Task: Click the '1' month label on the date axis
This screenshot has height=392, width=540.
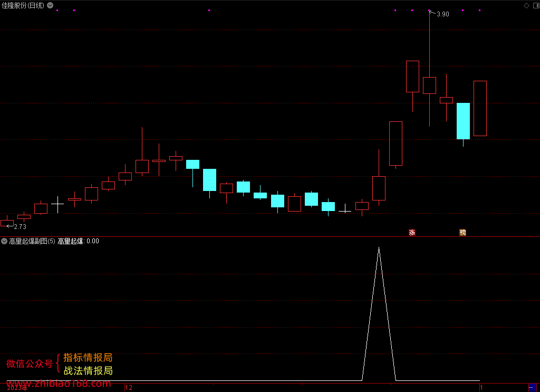Action: click(481, 388)
